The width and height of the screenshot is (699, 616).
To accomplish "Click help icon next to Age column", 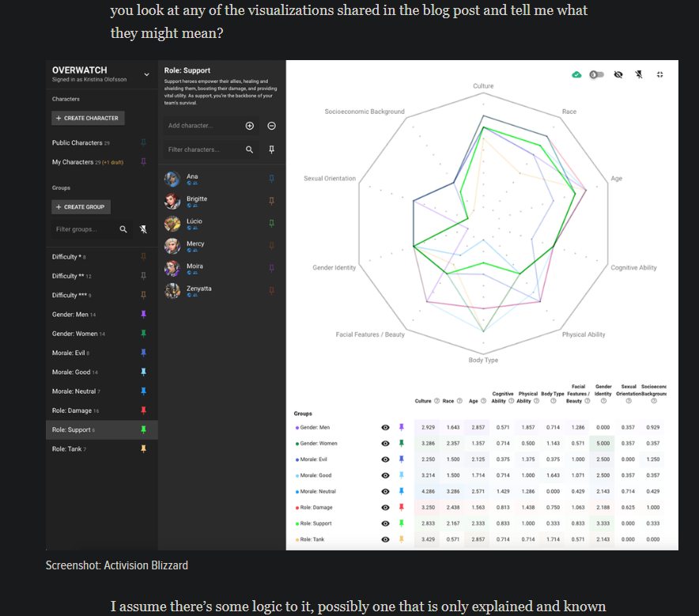I will pos(483,401).
